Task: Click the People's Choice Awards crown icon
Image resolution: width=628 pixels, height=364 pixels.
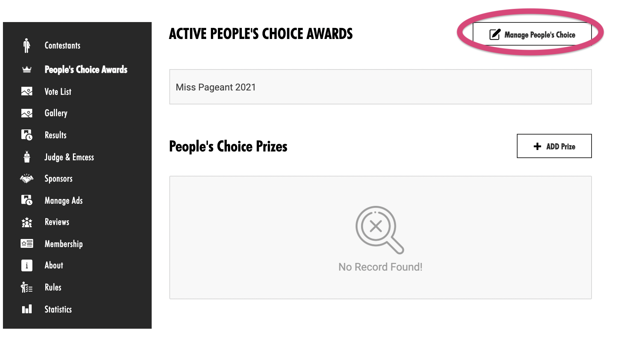Action: [27, 69]
